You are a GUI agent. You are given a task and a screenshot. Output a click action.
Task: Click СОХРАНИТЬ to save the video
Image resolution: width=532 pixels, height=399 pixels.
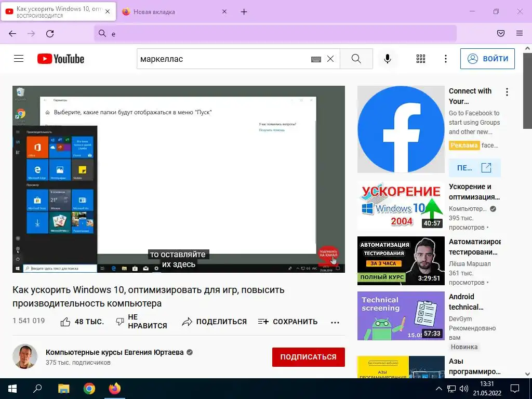(x=288, y=322)
